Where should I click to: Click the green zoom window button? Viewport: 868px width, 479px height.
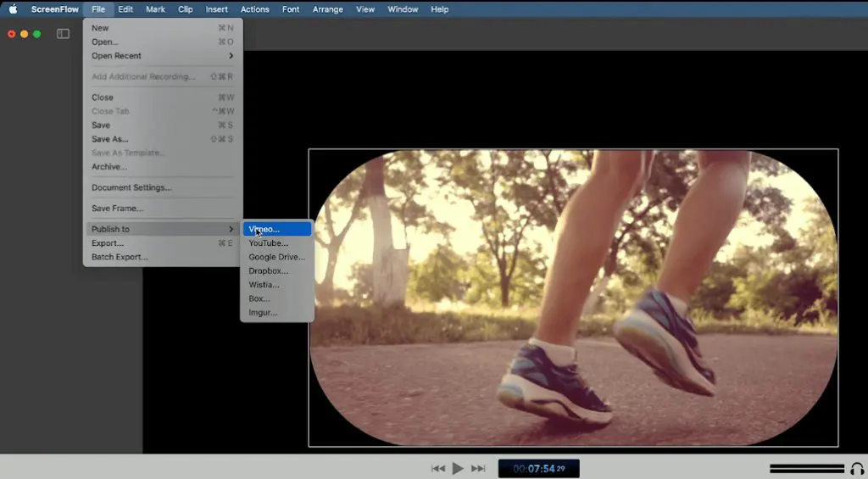[x=37, y=34]
